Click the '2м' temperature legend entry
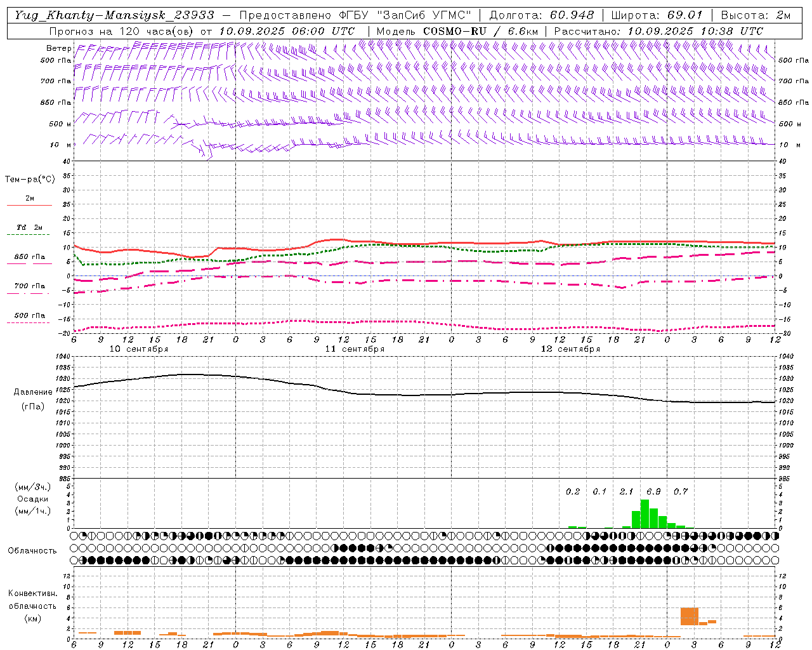 point(30,198)
